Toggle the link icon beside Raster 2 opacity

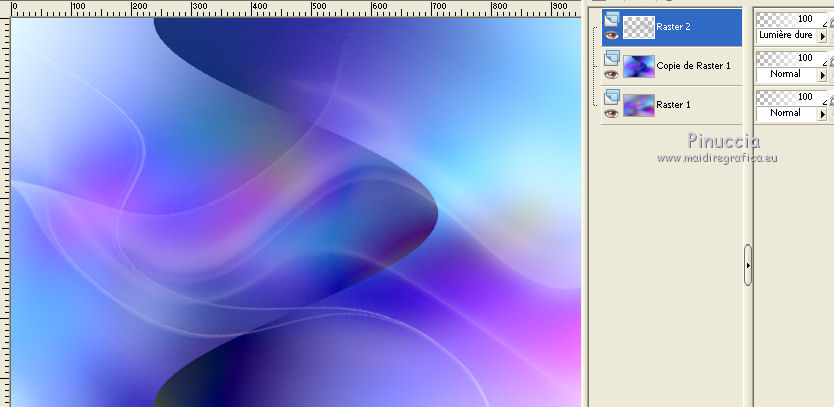pyautogui.click(x=831, y=21)
